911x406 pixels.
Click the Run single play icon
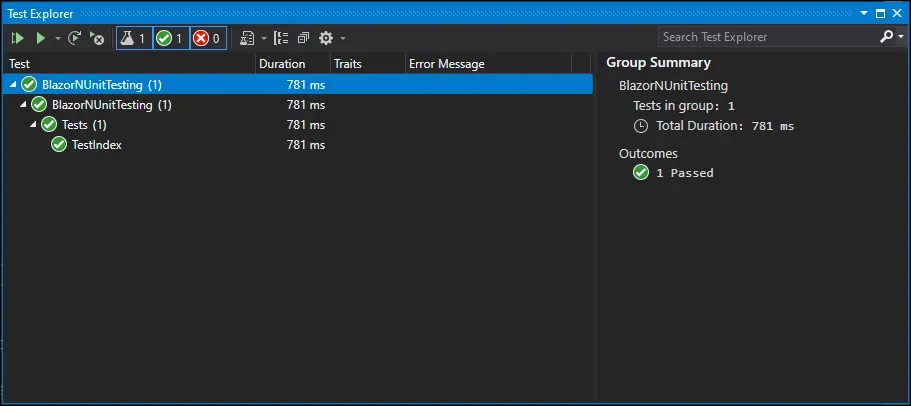41,38
